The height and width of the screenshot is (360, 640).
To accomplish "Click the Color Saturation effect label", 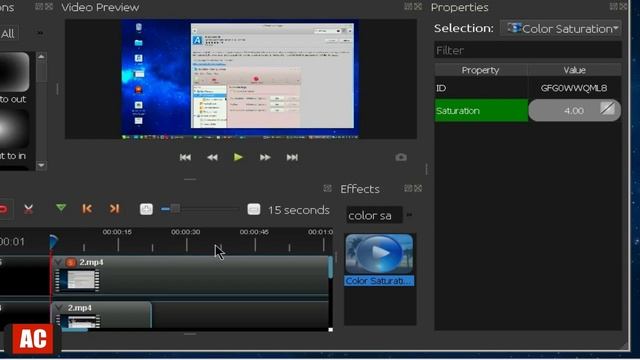I will point(379,281).
